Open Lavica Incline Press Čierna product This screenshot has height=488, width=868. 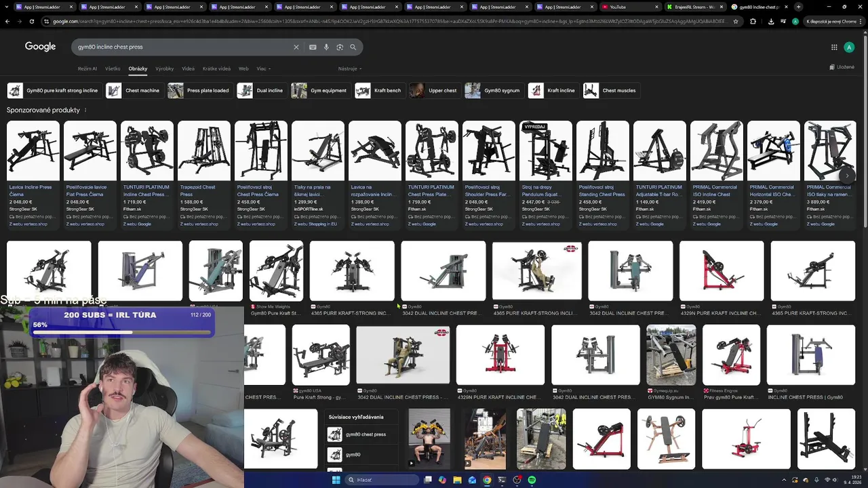point(33,174)
